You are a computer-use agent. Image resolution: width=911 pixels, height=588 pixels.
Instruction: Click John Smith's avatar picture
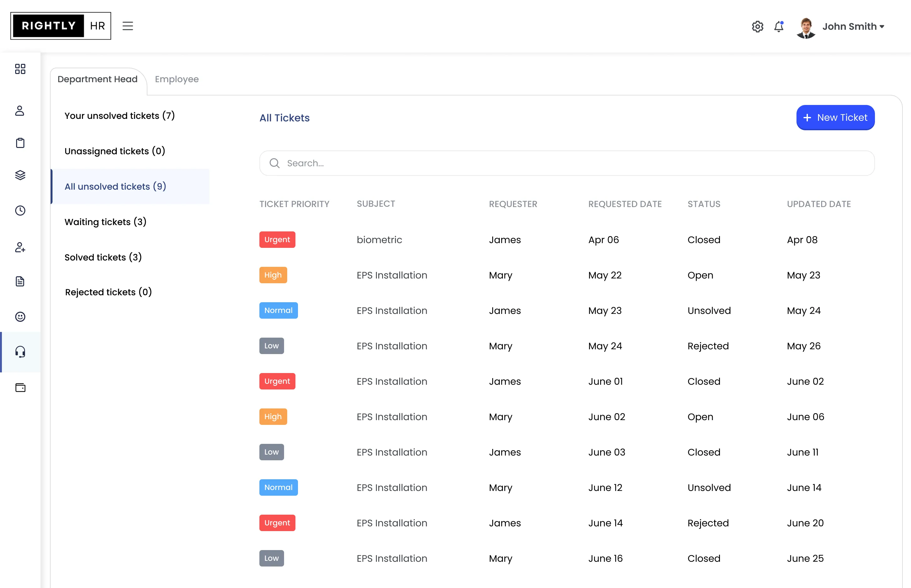pyautogui.click(x=806, y=28)
